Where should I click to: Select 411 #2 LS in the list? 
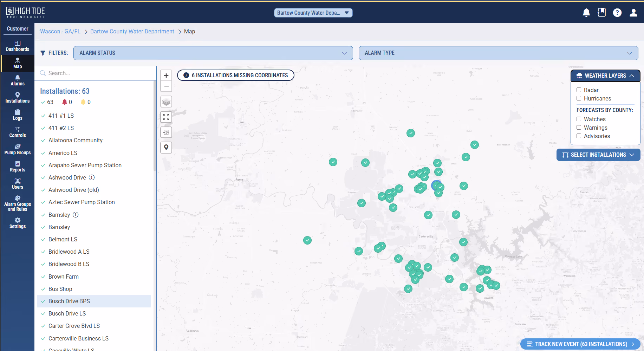coord(94,128)
